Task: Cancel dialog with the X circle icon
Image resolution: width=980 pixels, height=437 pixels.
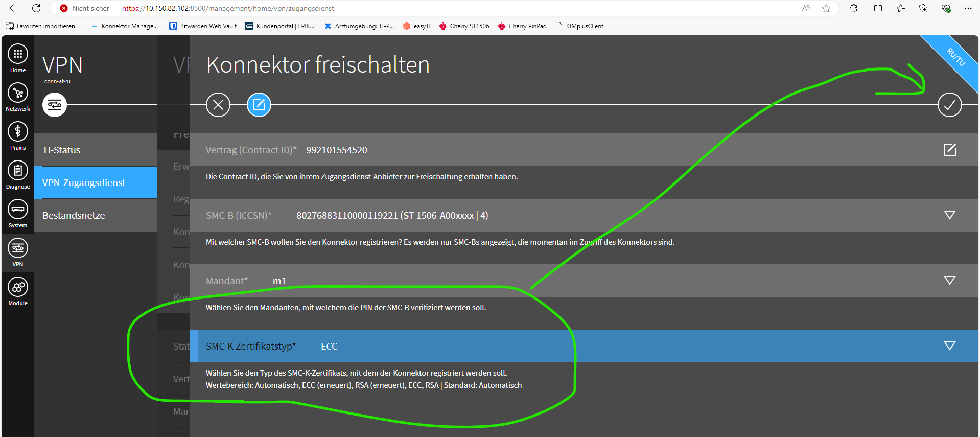Action: coord(218,105)
